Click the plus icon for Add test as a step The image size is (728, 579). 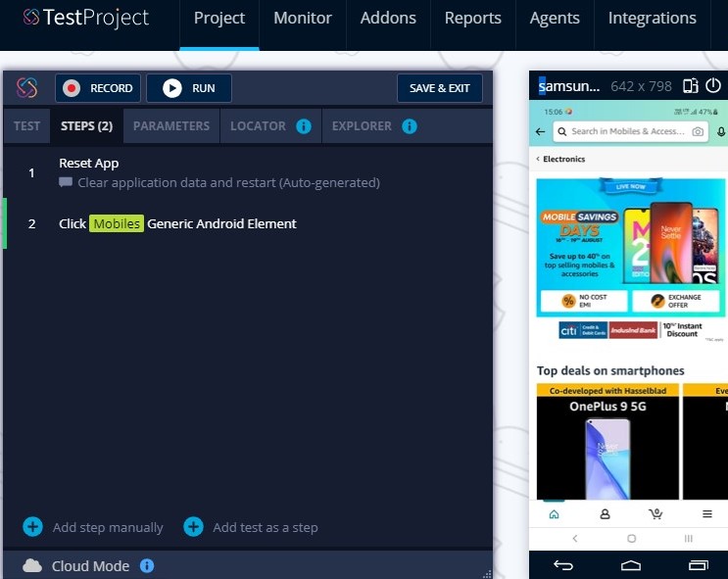click(x=194, y=527)
